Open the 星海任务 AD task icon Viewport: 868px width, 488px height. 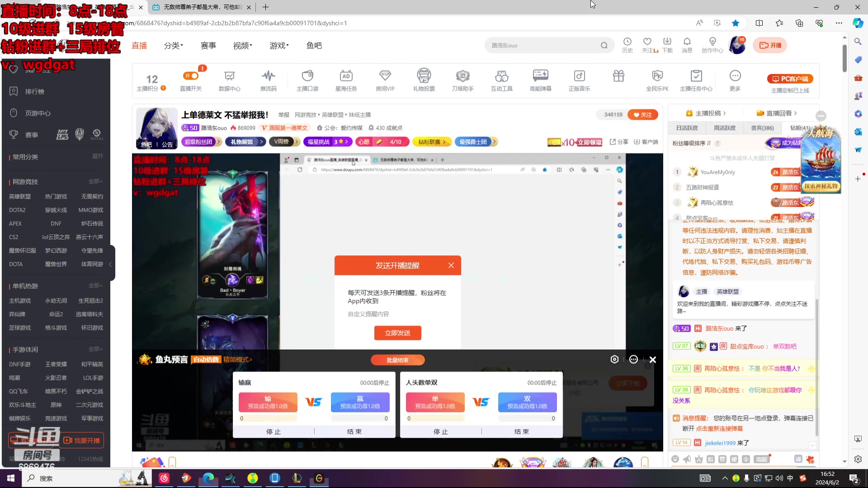click(x=346, y=80)
